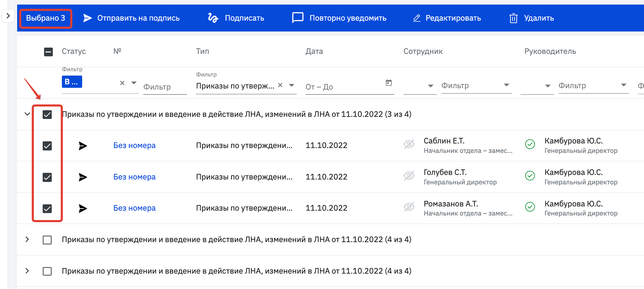Image resolution: width=644 pixels, height=289 pixels.
Task: Click 'Ромазанов А.Т.' employee name
Action: click(451, 204)
